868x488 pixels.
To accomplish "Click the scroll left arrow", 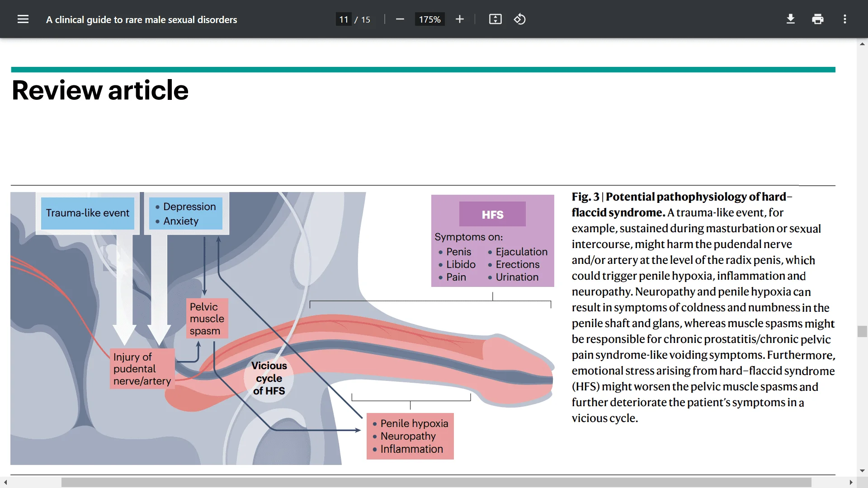I will (x=5, y=483).
